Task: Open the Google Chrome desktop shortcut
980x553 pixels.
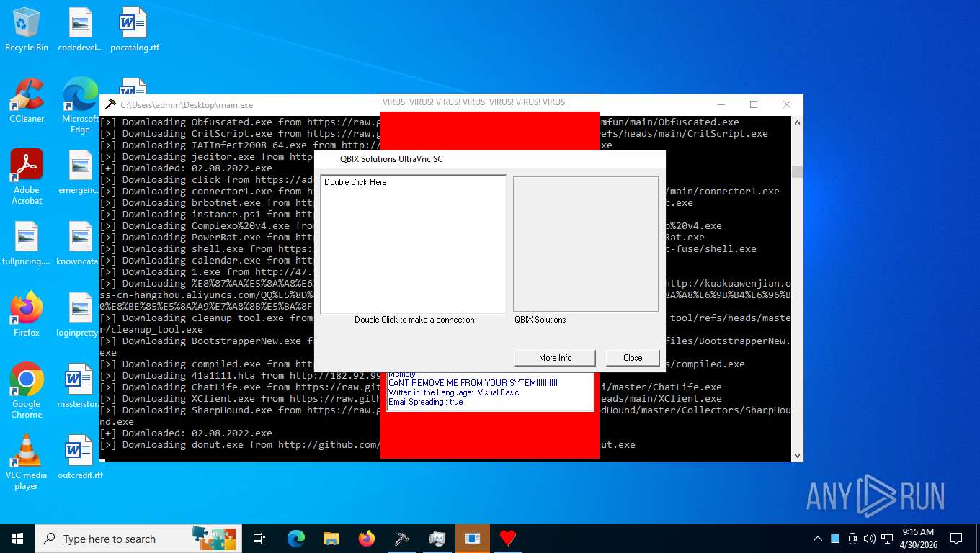Action: 27,390
